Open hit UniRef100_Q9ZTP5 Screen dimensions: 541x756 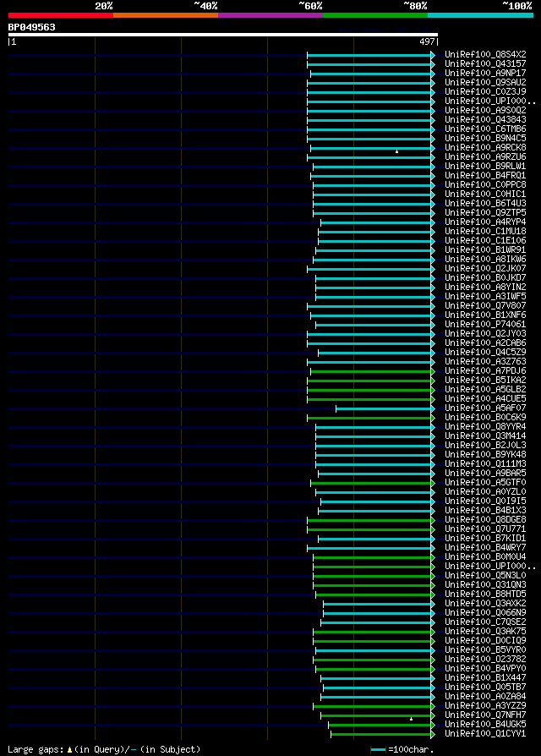[485, 212]
